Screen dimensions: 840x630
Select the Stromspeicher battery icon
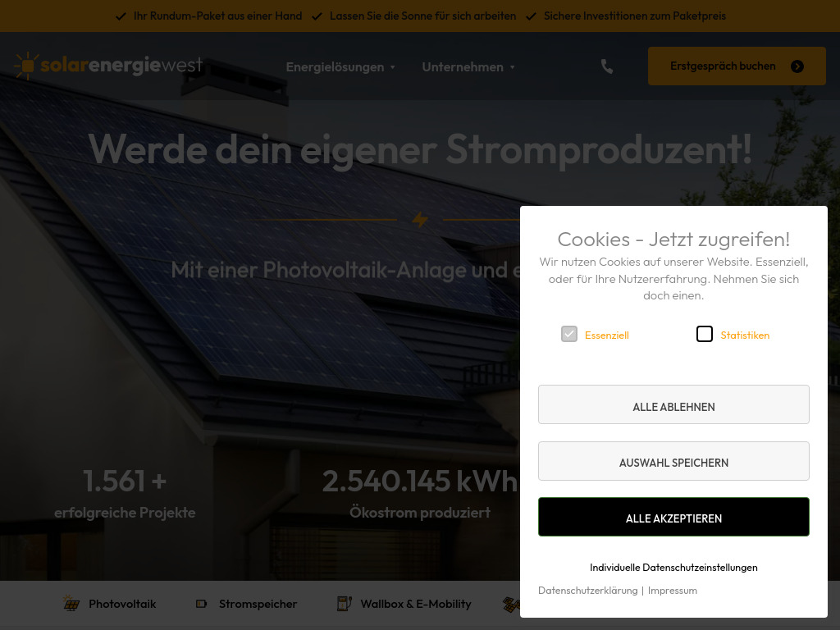tap(201, 603)
